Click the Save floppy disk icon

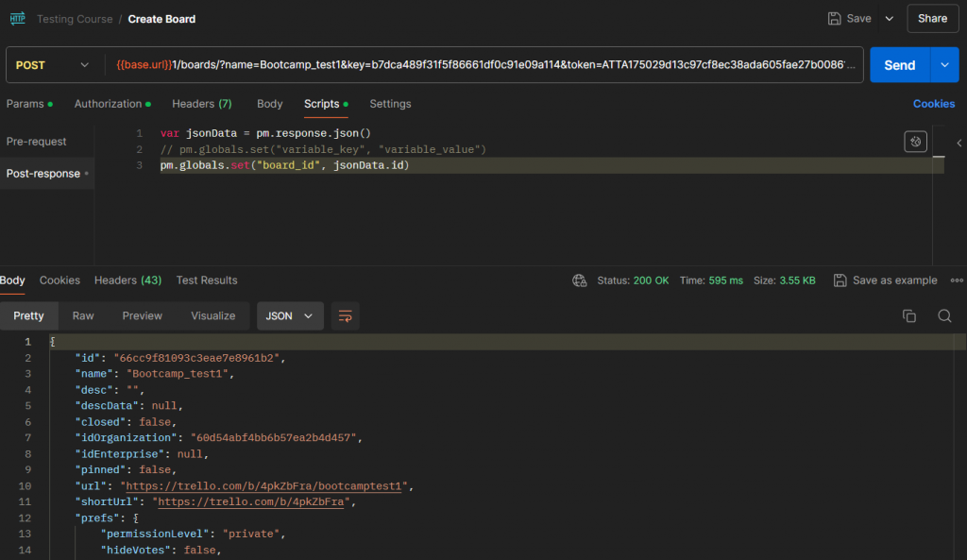click(834, 19)
